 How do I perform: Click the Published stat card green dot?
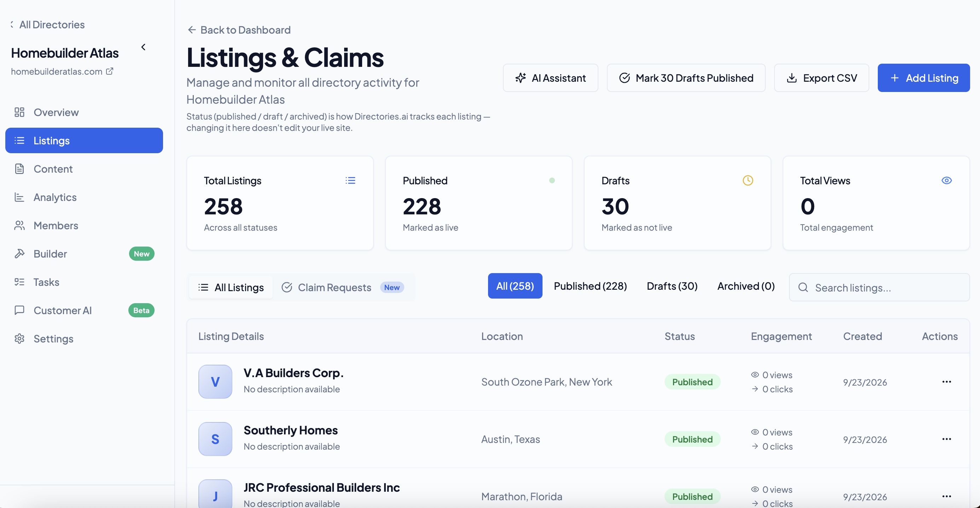click(x=552, y=180)
